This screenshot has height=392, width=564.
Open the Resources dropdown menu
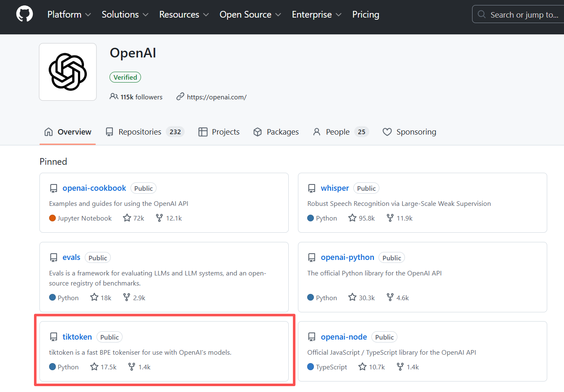(x=184, y=14)
